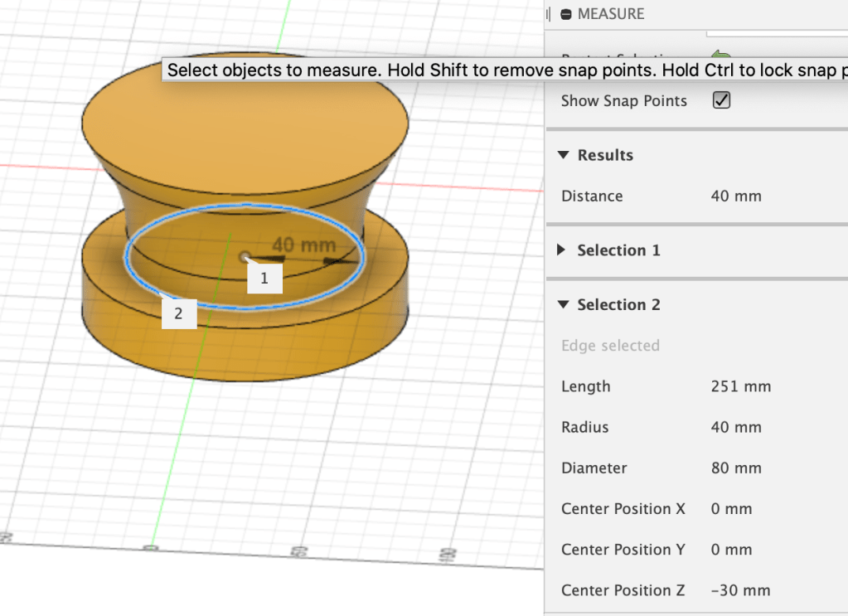Click the Length value of 251 mm
848x616 pixels.
(740, 386)
